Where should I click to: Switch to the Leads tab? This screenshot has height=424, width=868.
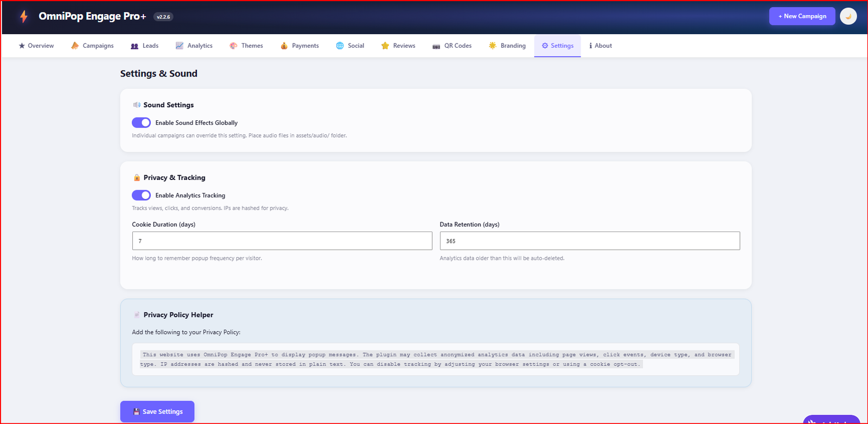pyautogui.click(x=145, y=46)
